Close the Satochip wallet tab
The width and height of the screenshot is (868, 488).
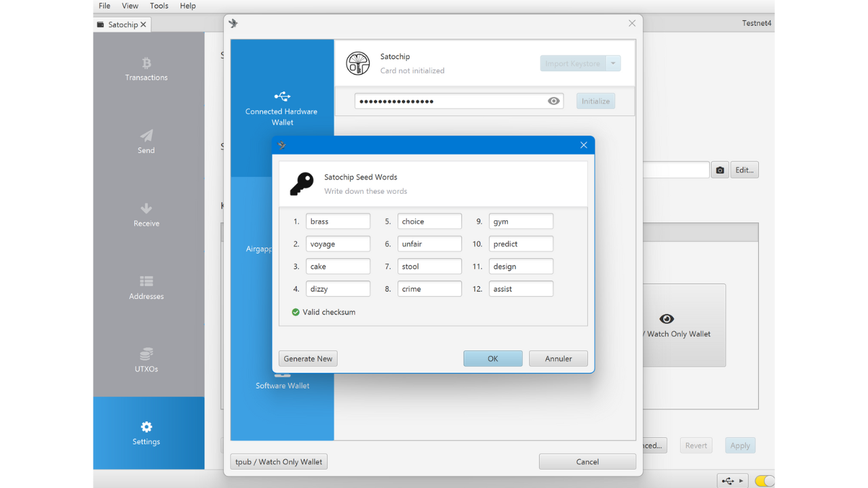tap(143, 24)
